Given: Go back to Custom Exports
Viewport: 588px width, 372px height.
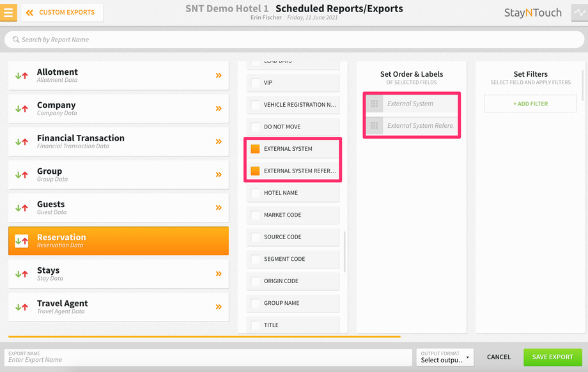Looking at the screenshot, I should [63, 13].
